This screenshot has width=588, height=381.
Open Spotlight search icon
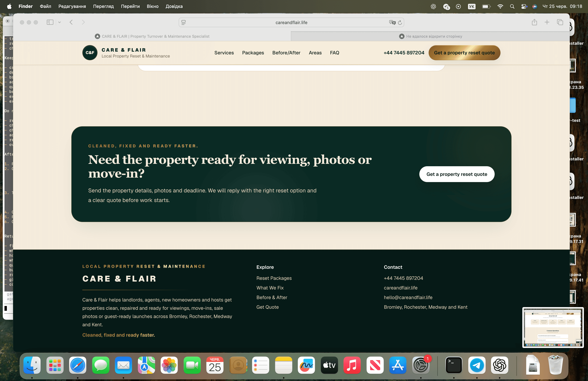point(512,6)
